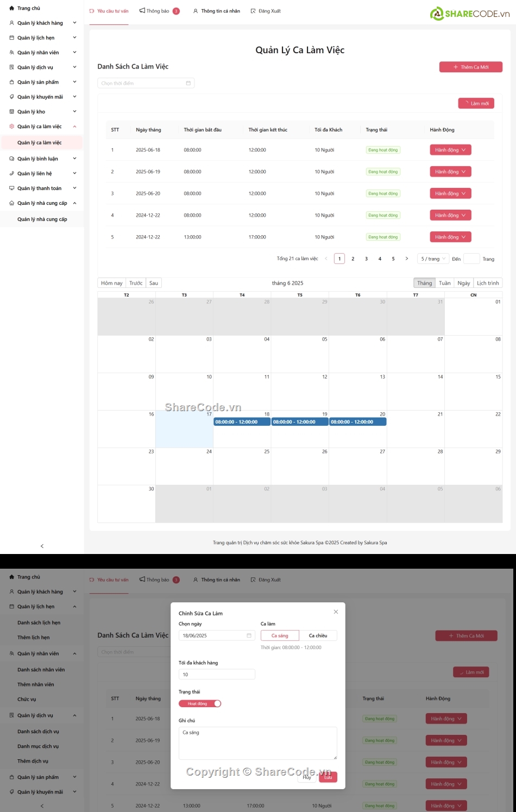This screenshot has width=516, height=812.
Task: Open calendar icon in the 18/06/2025 date field
Action: point(249,635)
